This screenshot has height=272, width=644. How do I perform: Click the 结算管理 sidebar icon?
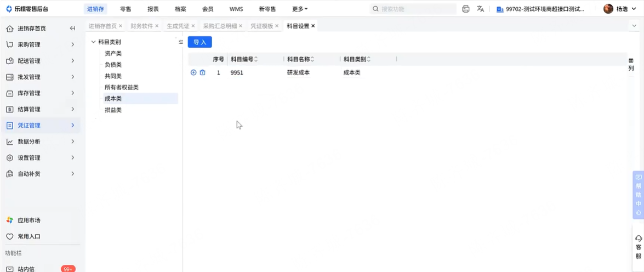tap(10, 109)
